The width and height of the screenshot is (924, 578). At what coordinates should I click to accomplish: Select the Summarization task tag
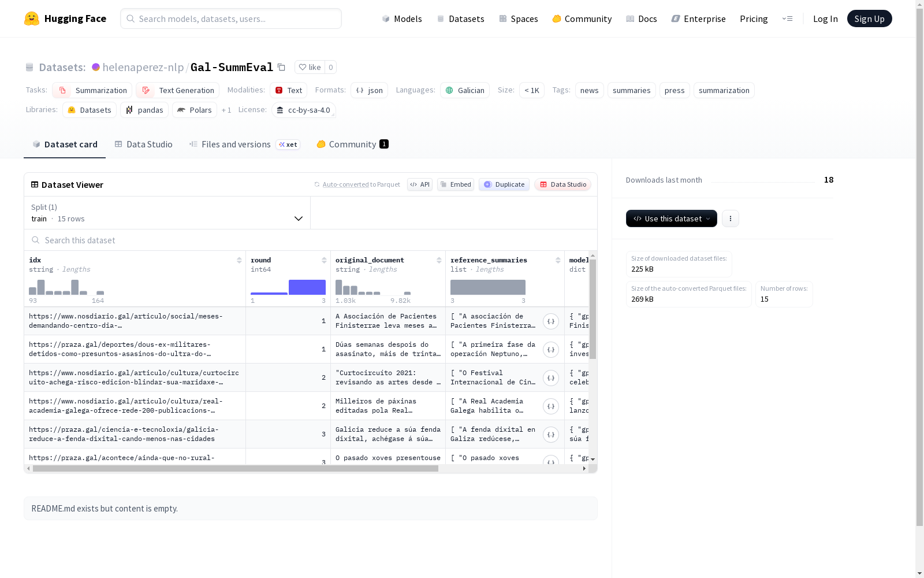tap(92, 90)
